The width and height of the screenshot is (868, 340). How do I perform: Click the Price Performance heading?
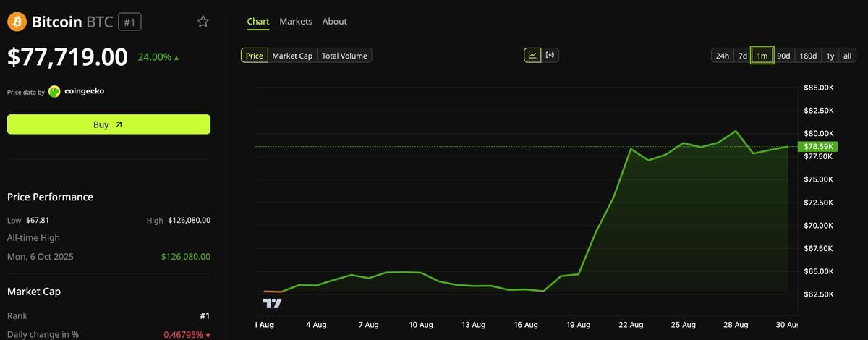50,197
